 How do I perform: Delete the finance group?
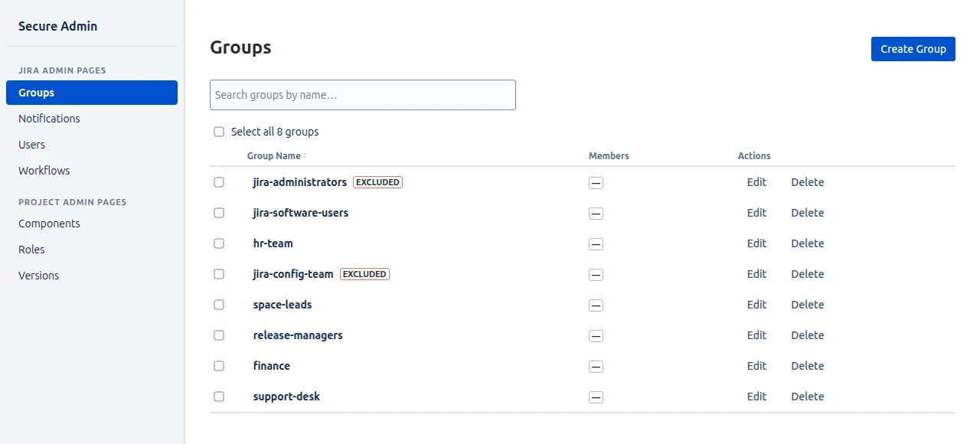click(x=808, y=366)
